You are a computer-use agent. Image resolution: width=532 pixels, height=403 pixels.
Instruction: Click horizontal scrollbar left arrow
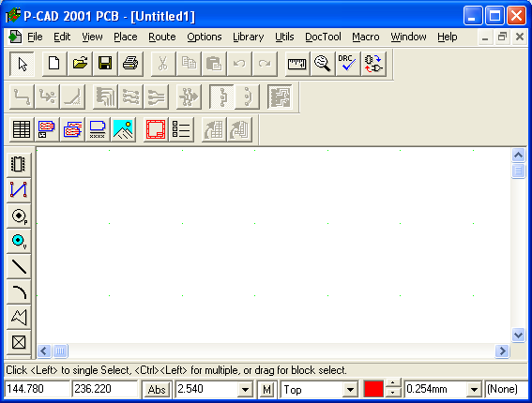(44, 351)
